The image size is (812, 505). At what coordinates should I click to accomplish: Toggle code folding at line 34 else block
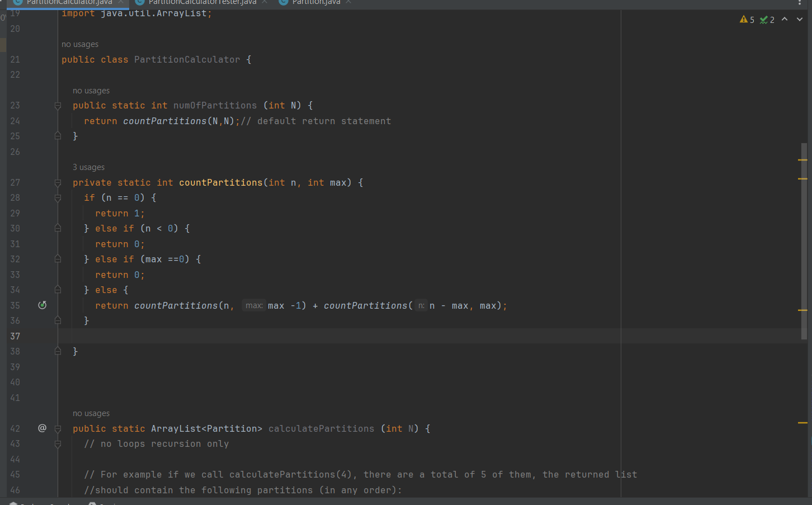click(x=58, y=290)
